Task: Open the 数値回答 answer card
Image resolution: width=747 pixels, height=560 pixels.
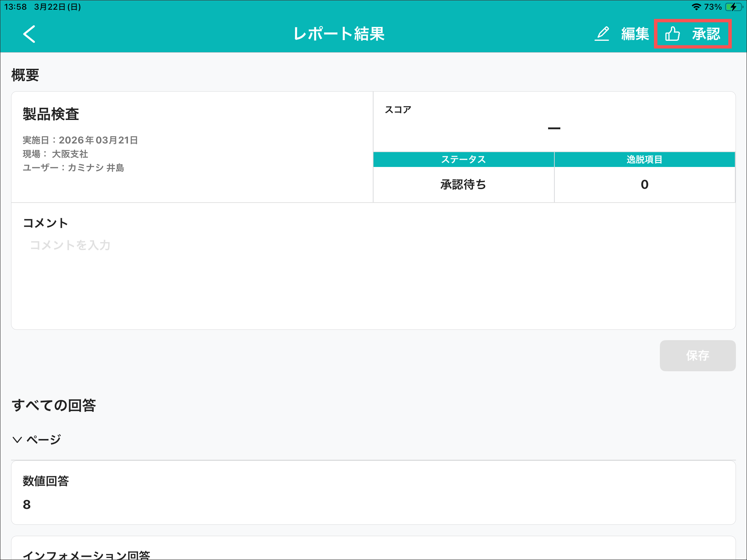Action: pos(373,492)
